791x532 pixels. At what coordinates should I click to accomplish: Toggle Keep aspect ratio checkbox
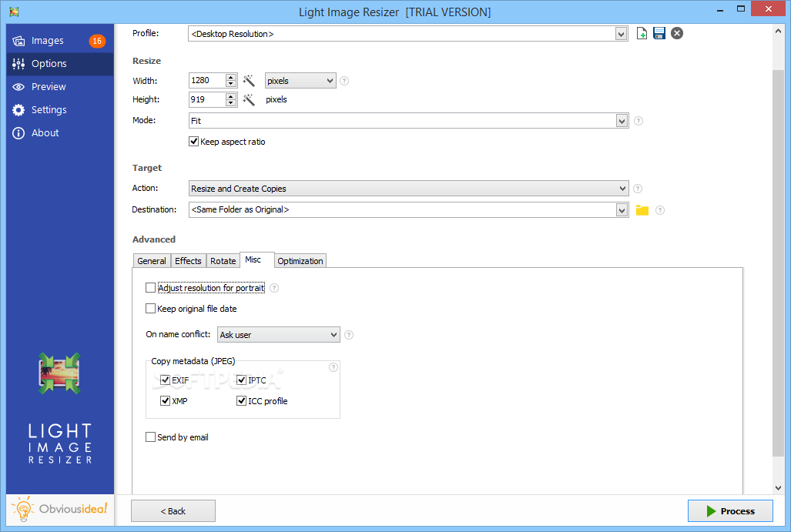click(x=194, y=142)
